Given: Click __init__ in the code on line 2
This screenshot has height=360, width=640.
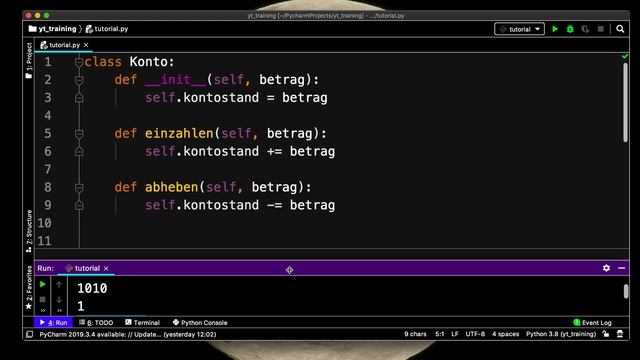Looking at the screenshot, I should [x=176, y=80].
